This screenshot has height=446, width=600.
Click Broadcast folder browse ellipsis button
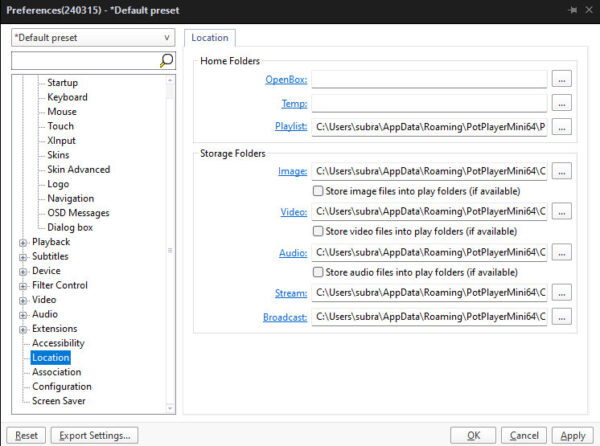[x=561, y=317]
